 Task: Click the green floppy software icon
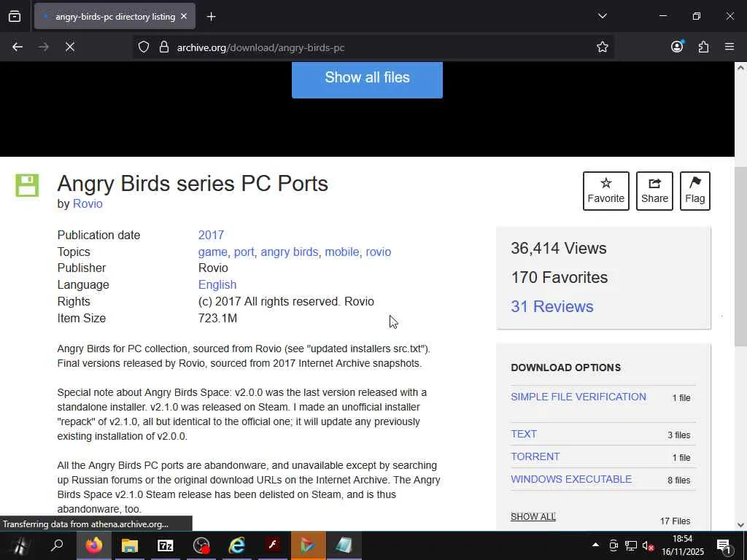click(x=27, y=185)
